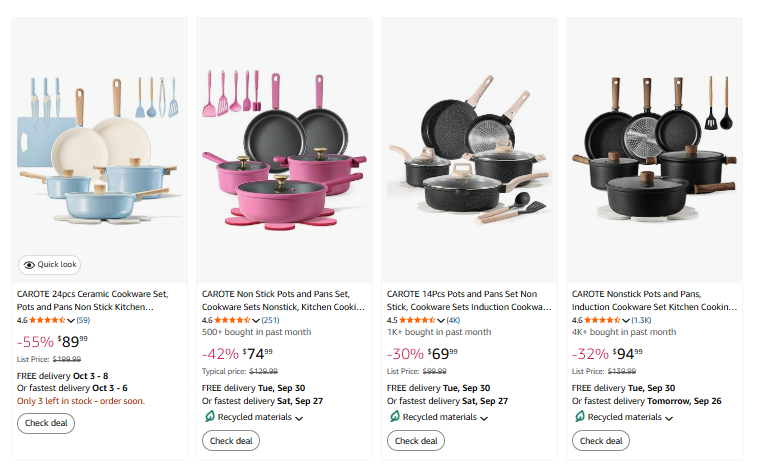Expand Recycled materials on pink set
Viewport: 764px width, 465px height.
tap(299, 418)
